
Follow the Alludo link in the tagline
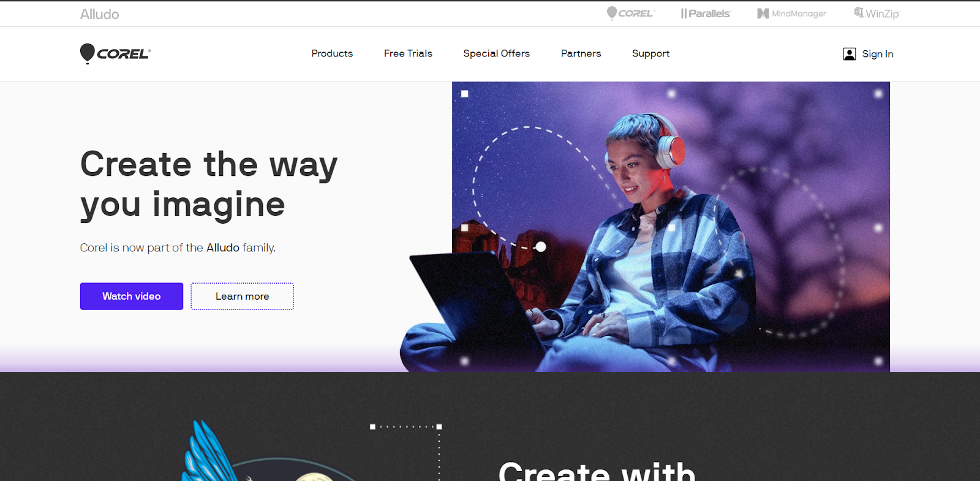[x=223, y=248]
